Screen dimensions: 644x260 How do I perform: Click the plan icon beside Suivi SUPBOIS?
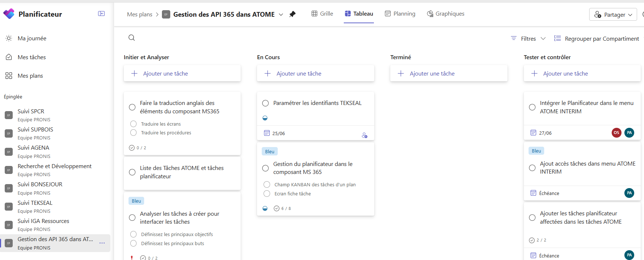coord(9,133)
